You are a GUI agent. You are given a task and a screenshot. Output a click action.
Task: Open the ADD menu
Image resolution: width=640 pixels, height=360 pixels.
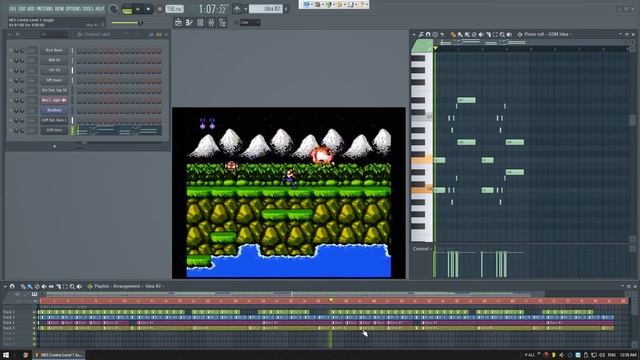[31, 9]
